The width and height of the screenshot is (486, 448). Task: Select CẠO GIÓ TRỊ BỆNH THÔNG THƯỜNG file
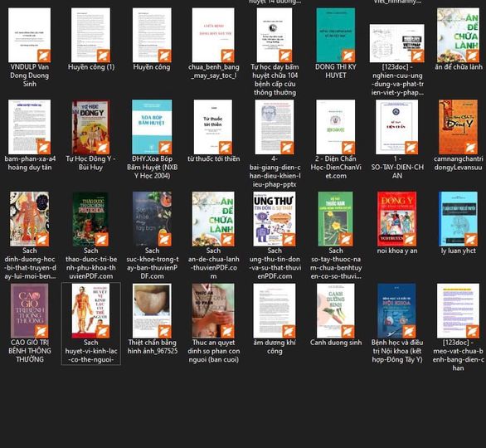(x=30, y=310)
